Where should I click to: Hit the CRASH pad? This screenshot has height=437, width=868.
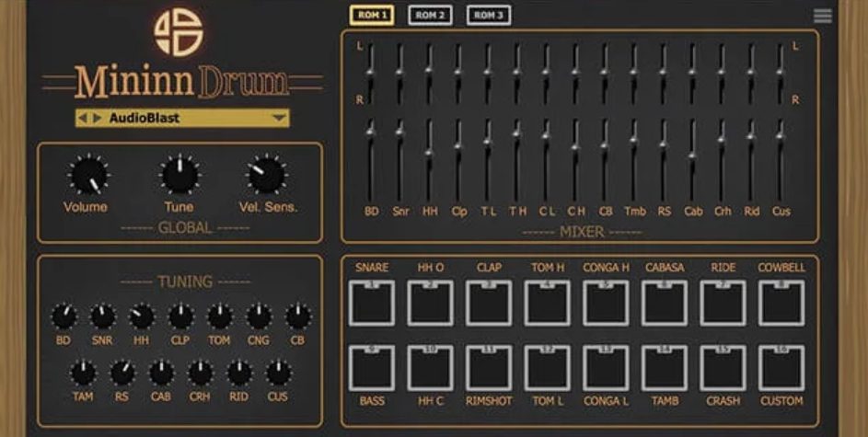(x=723, y=368)
